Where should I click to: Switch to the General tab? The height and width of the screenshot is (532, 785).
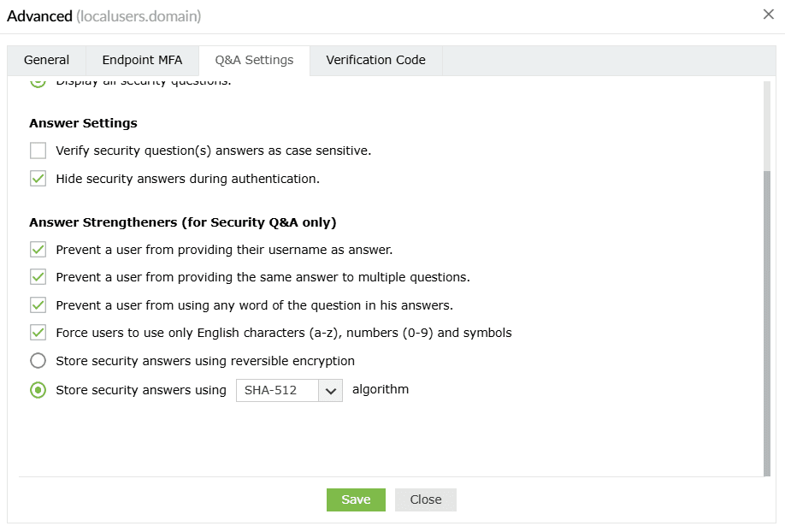tap(46, 60)
